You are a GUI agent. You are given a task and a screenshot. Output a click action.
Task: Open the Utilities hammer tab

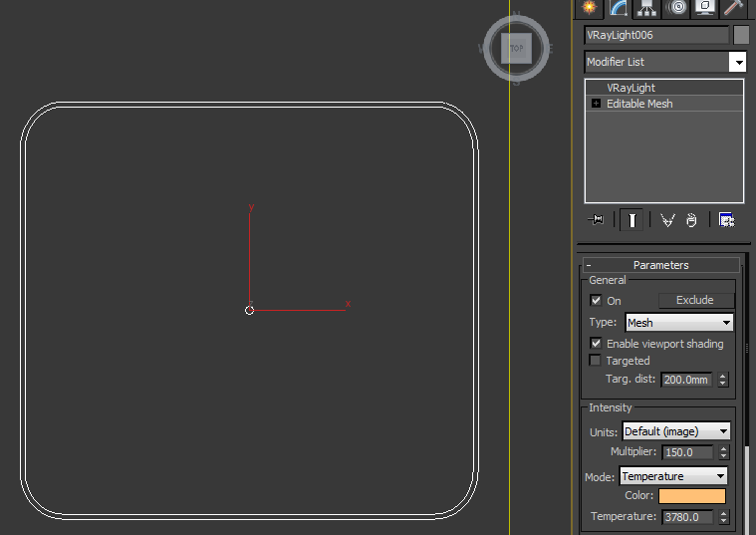[x=733, y=8]
